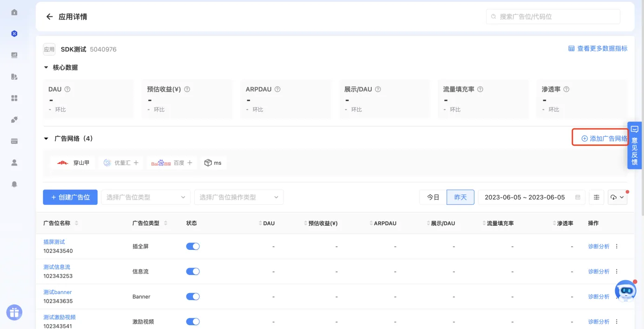
Task: Open the rocket sidebar icon
Action: (14, 120)
